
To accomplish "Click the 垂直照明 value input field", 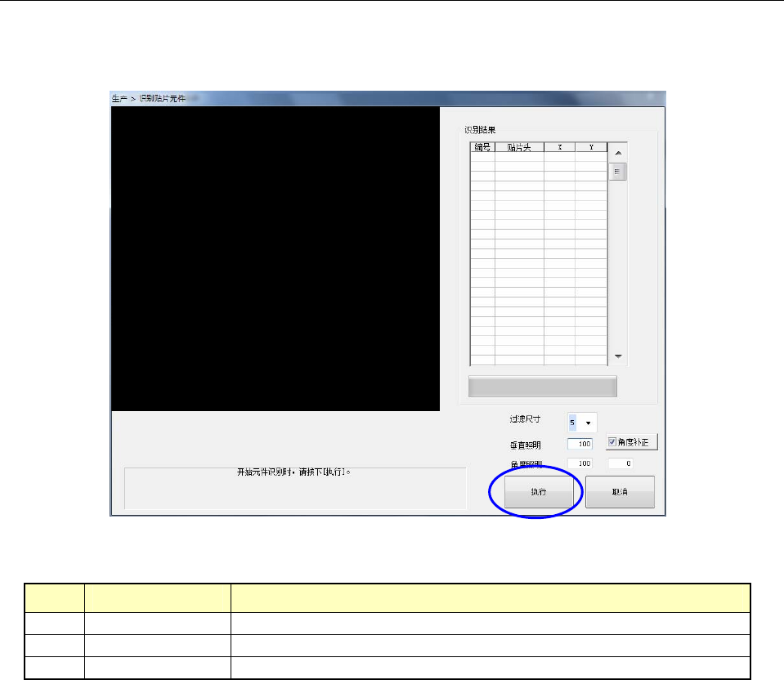I will tap(580, 444).
